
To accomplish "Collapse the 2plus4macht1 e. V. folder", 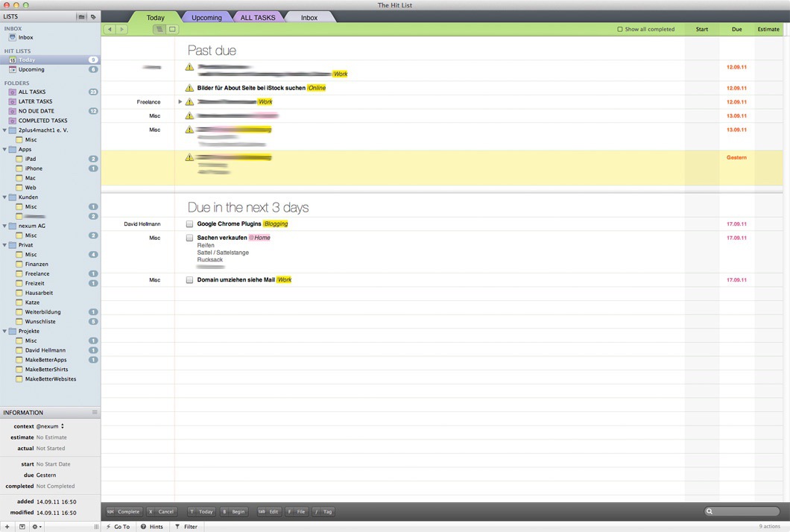I will click(4, 130).
